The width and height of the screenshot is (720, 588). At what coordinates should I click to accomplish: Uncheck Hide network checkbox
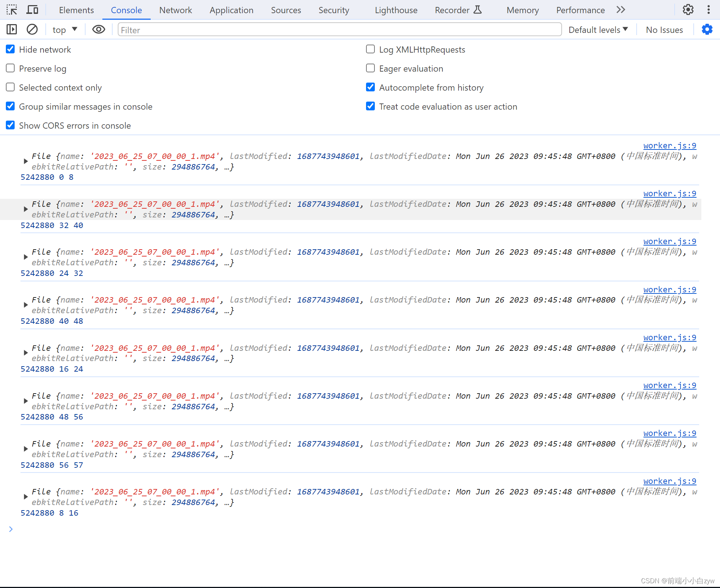[x=10, y=49]
